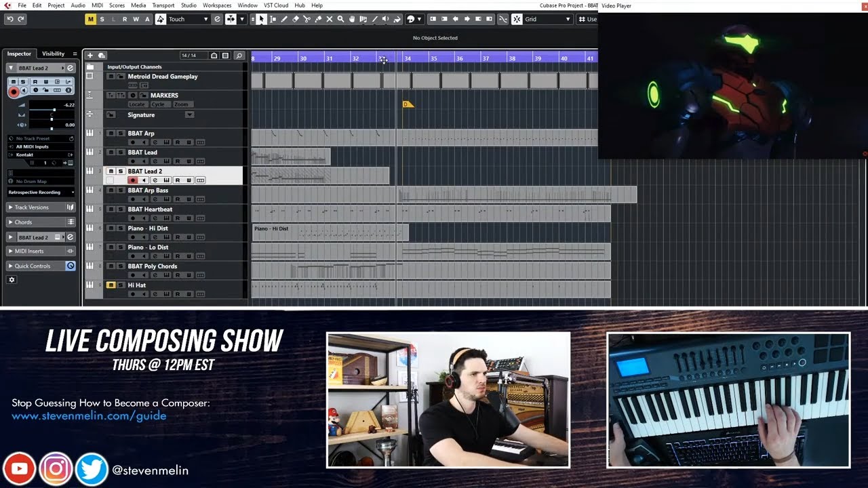Toggle global Write automation W button
Viewport: 868px width, 488px height.
(x=136, y=19)
